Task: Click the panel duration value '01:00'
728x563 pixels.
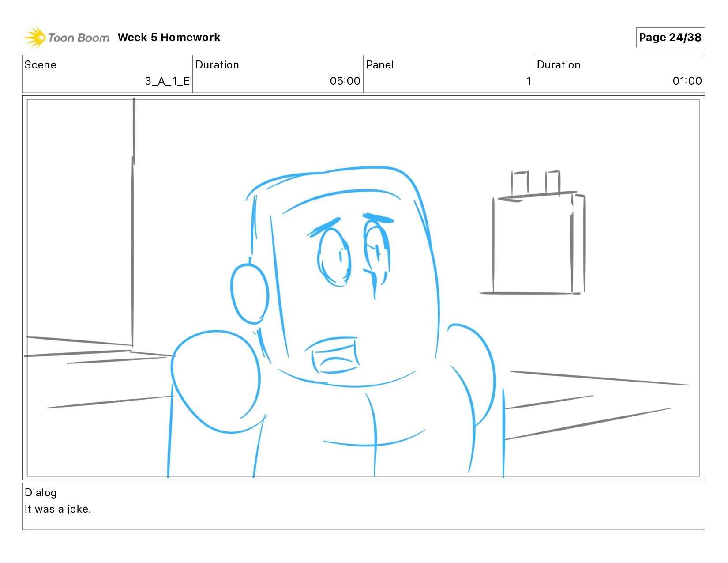Action: coord(687,81)
